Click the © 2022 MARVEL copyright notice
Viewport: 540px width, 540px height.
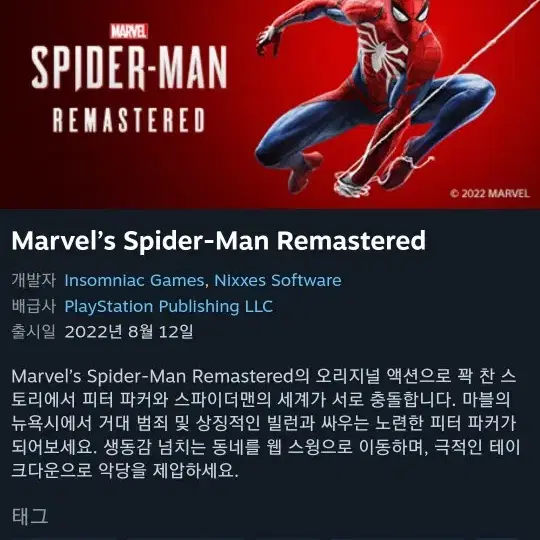pos(489,194)
